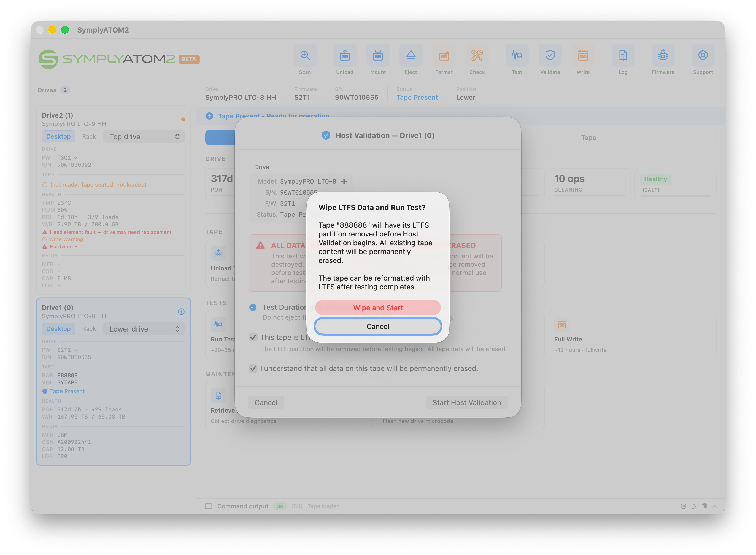Click the macOS green zoom window button
Image resolution: width=756 pixels, height=555 pixels.
click(65, 29)
